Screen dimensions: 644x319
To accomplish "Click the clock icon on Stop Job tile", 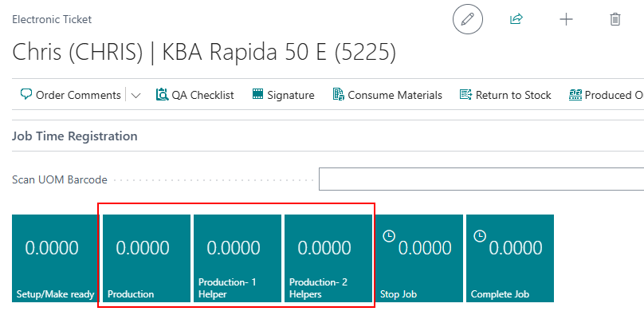I will [x=388, y=236].
